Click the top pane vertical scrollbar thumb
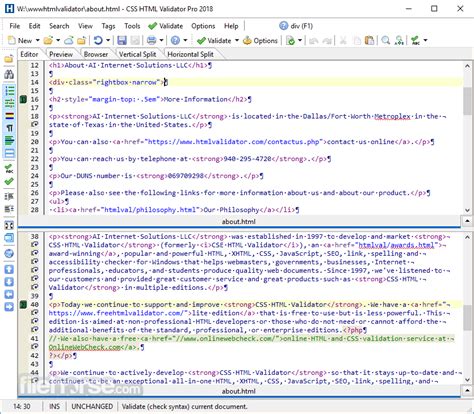This screenshot has width=474, height=414. 467,100
